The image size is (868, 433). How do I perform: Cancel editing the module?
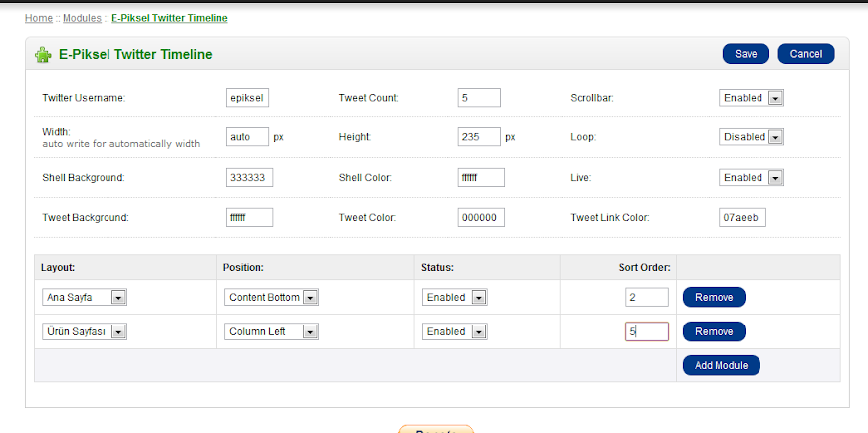tap(805, 54)
